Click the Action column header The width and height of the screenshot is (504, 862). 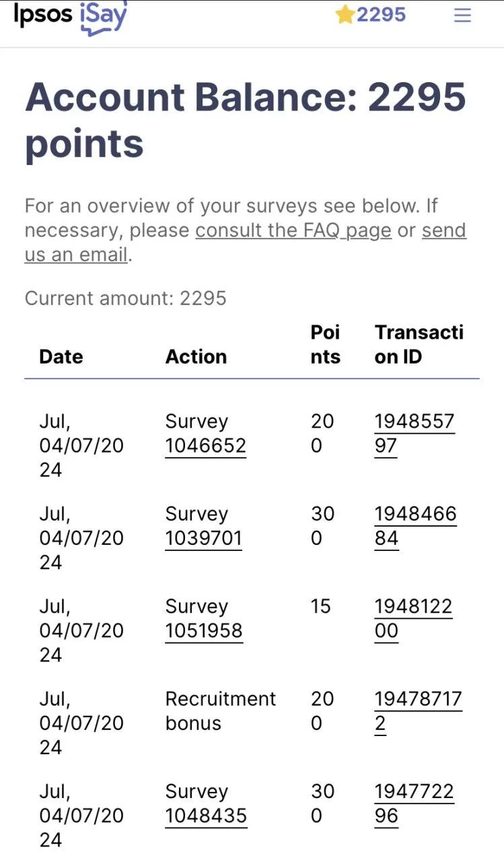click(x=196, y=357)
